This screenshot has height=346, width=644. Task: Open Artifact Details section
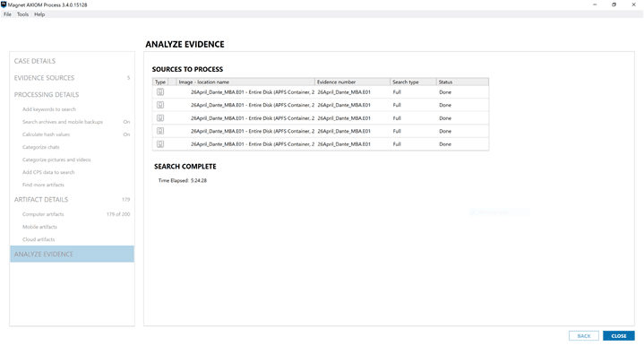coord(41,199)
